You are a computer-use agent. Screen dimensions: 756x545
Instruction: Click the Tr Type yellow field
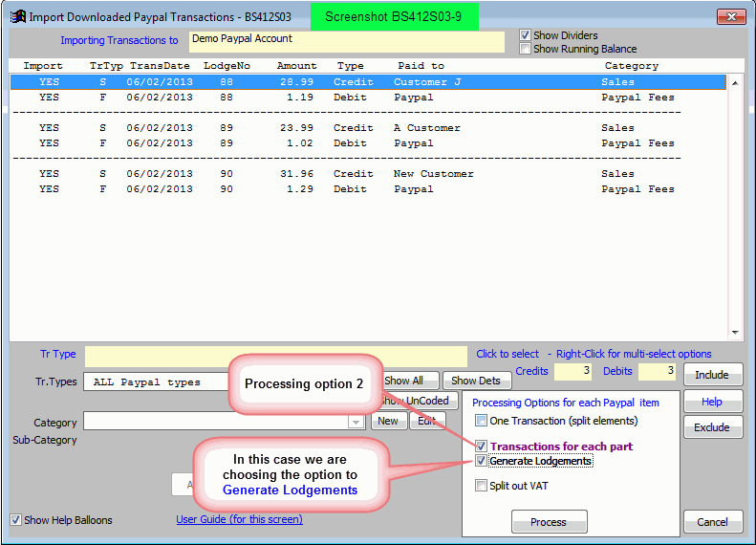pyautogui.click(x=276, y=357)
